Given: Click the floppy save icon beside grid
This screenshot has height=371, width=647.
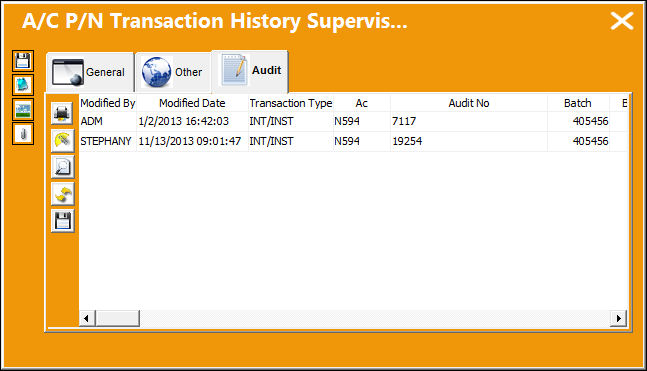Looking at the screenshot, I should tap(62, 221).
